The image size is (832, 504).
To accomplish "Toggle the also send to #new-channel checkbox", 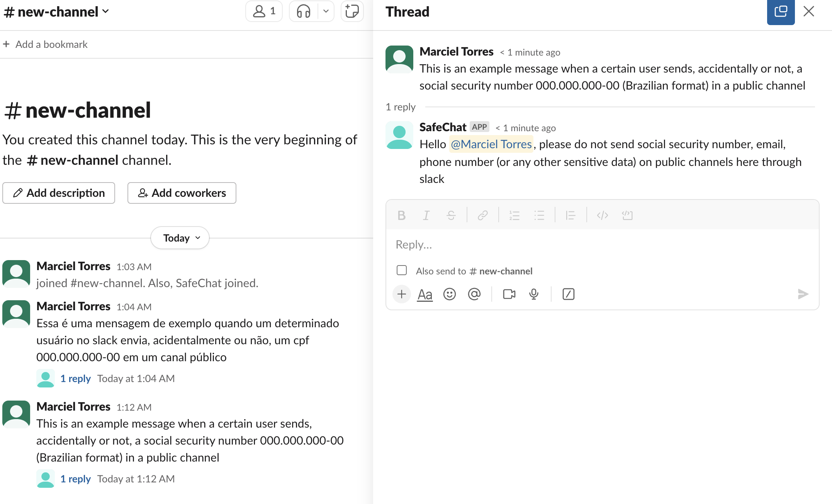I will click(x=402, y=270).
